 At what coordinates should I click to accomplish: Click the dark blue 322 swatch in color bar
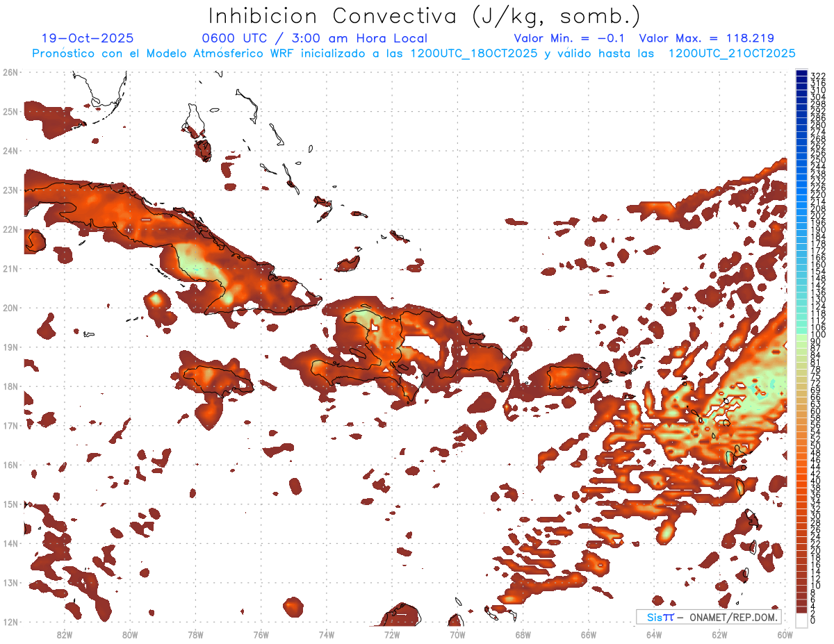point(802,74)
